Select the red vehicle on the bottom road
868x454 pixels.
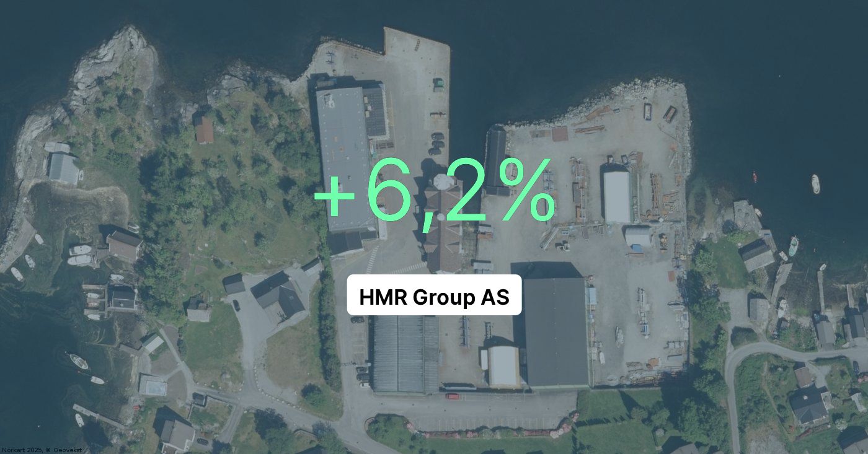coord(453,396)
